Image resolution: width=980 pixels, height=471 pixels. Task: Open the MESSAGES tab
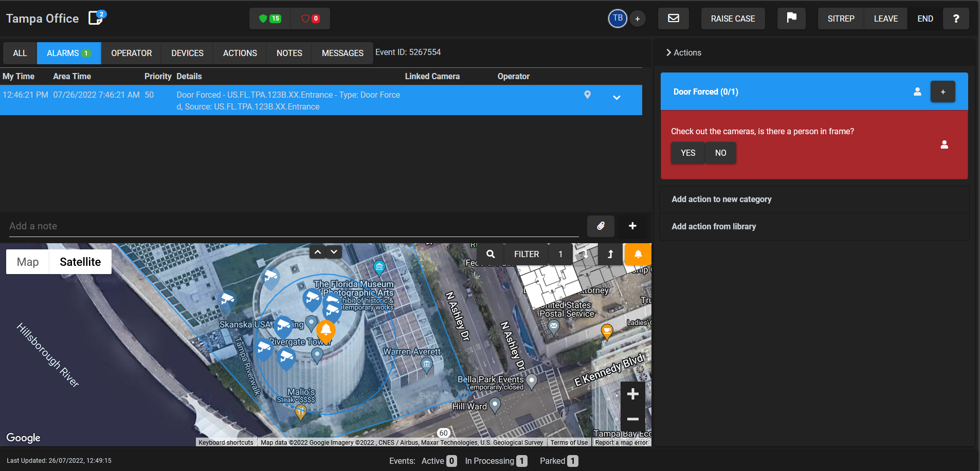(342, 53)
